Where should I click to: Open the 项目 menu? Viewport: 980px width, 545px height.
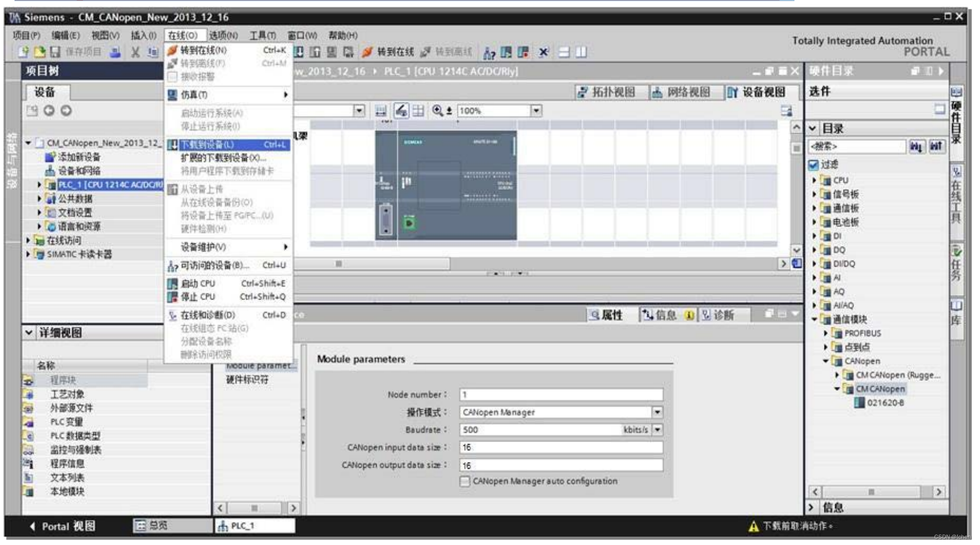[x=26, y=35]
